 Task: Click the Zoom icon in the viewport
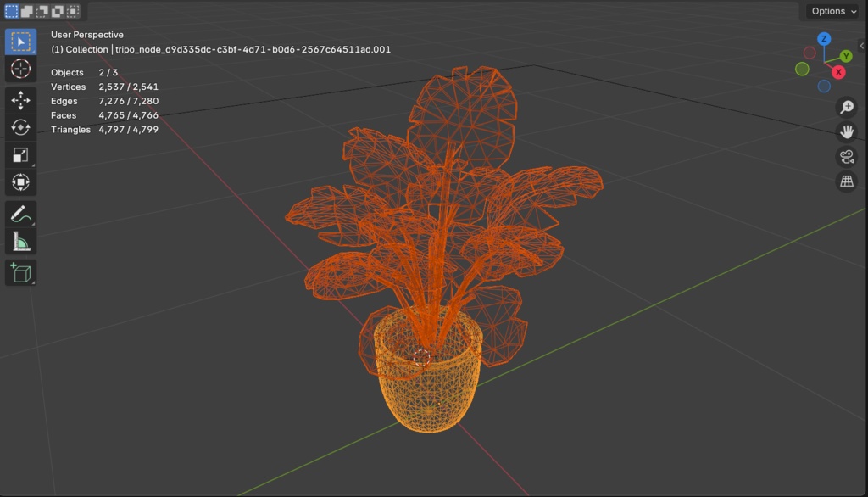coord(846,107)
